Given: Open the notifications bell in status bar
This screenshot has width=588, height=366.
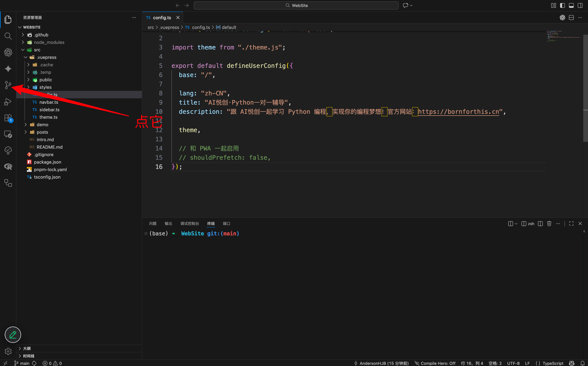Looking at the screenshot, I should click(x=582, y=363).
